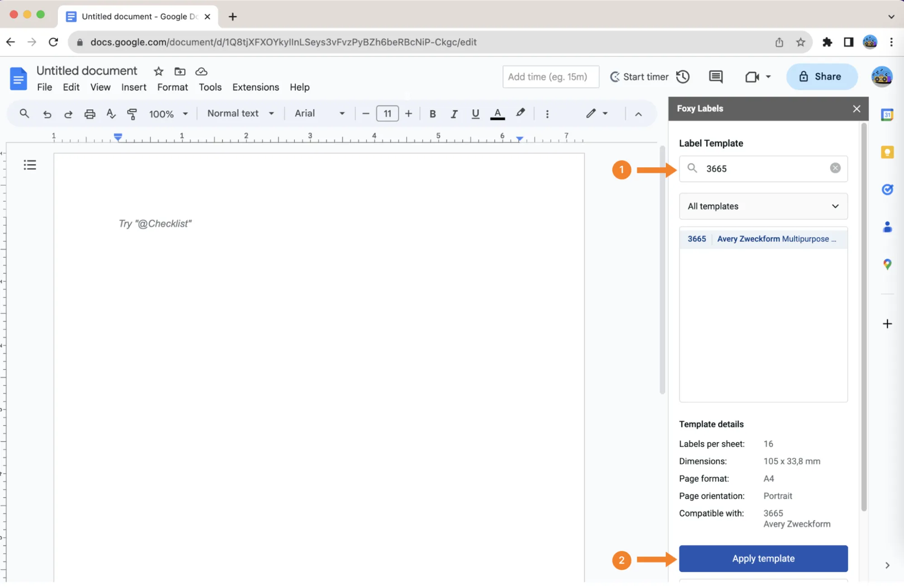Undo the last action
The height and width of the screenshot is (588, 904).
tap(47, 114)
